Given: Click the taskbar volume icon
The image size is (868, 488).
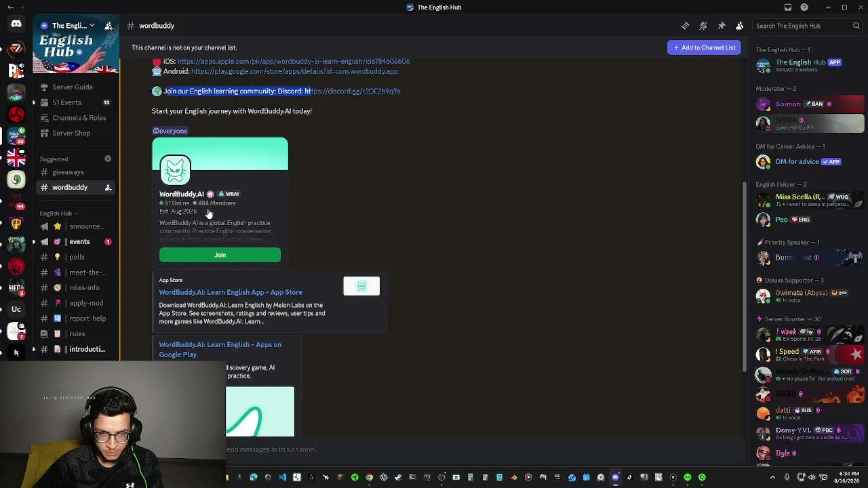Looking at the screenshot, I should (812, 477).
